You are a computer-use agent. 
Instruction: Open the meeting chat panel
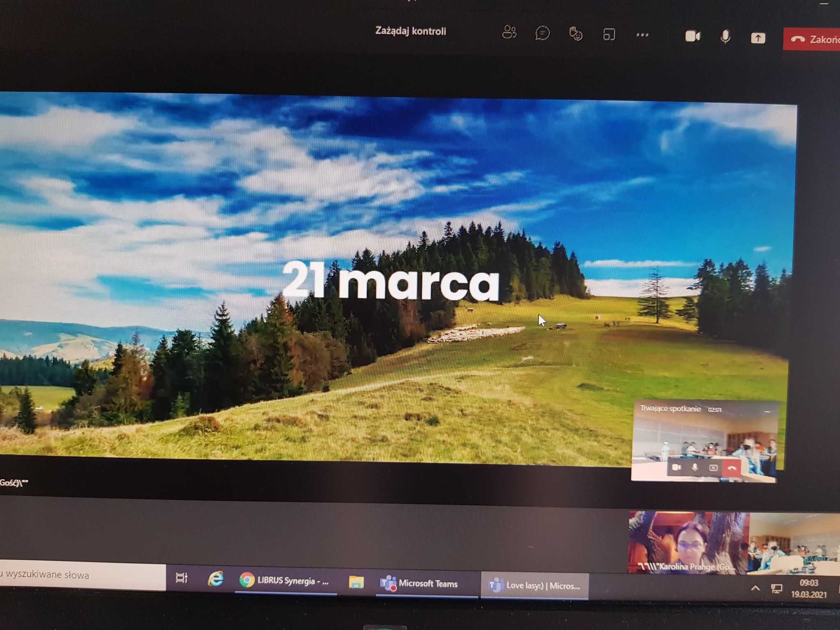(x=542, y=33)
